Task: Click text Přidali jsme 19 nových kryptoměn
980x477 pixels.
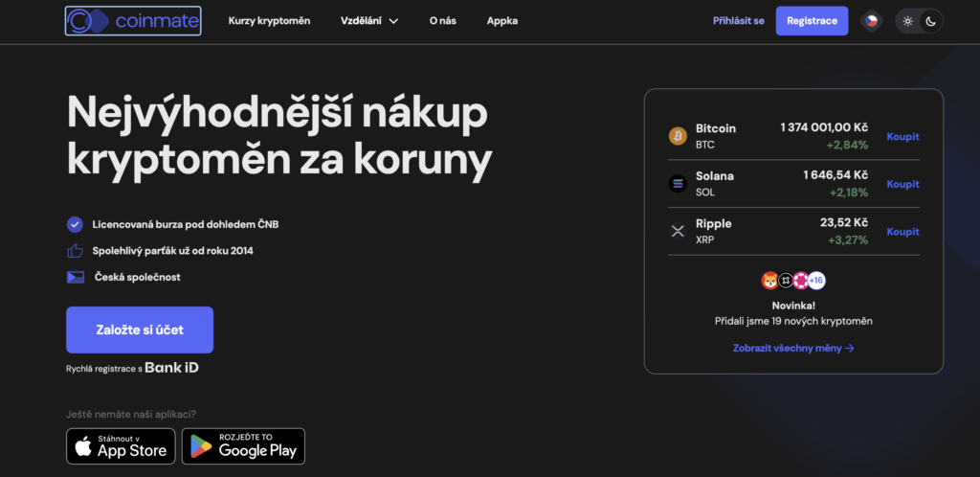Action: point(793,321)
